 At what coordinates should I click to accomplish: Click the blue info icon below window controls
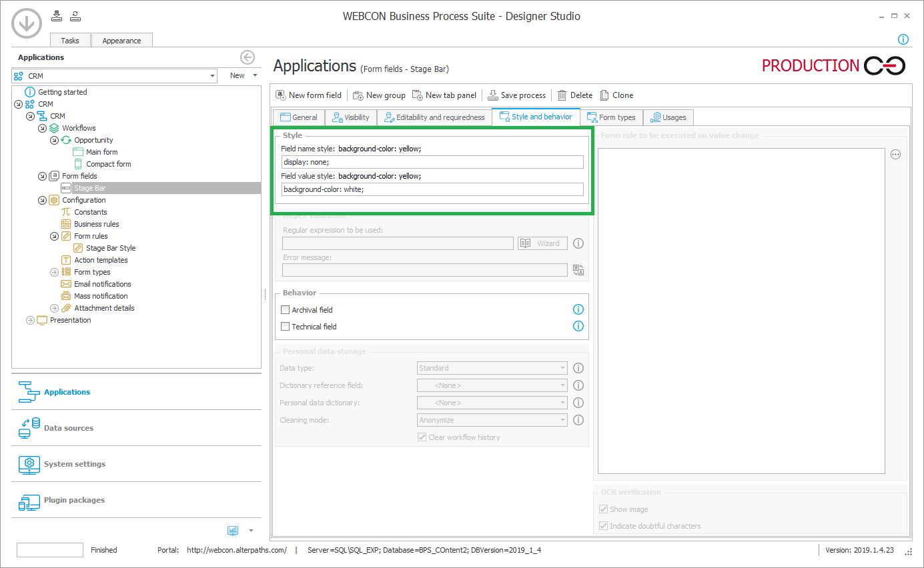point(903,40)
